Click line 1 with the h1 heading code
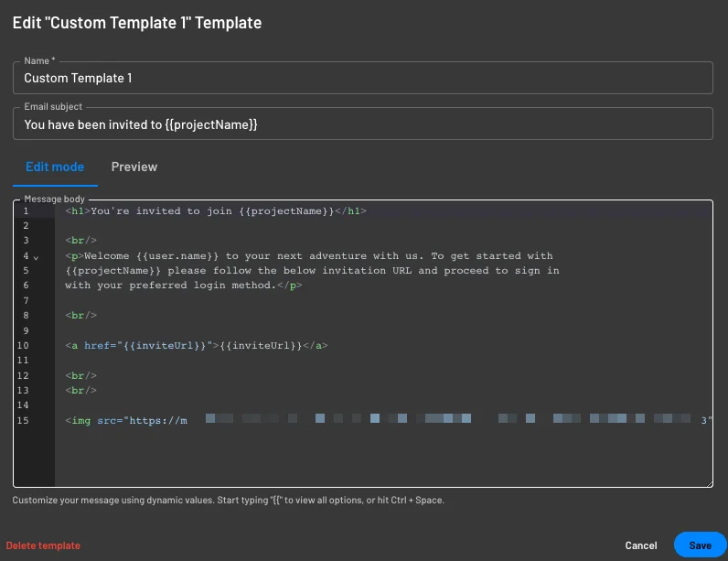The height and width of the screenshot is (561, 728). (216, 211)
